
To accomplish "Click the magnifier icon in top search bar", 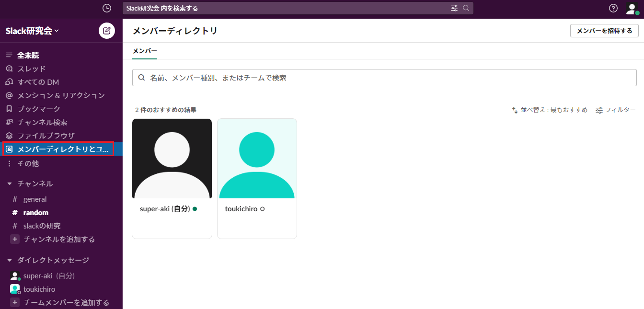I will click(x=466, y=8).
